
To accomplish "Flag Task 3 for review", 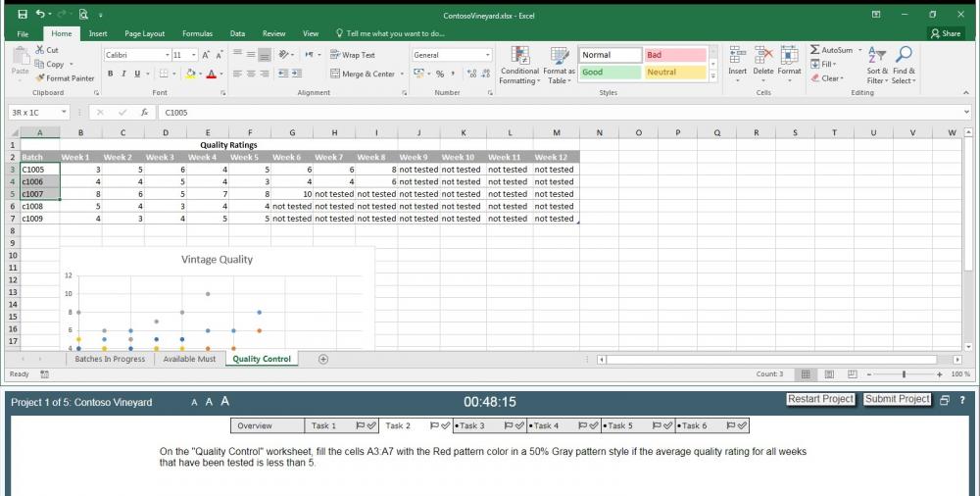I will [x=508, y=425].
